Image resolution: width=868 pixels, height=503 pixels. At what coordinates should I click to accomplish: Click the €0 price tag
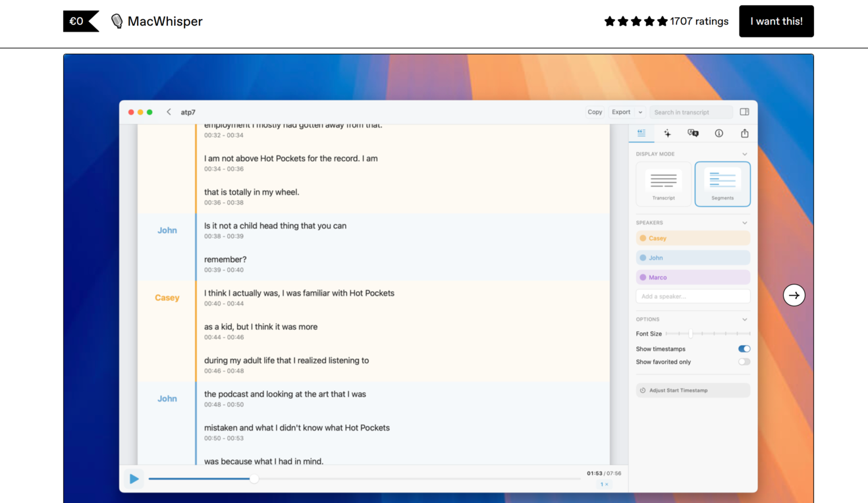pyautogui.click(x=80, y=21)
